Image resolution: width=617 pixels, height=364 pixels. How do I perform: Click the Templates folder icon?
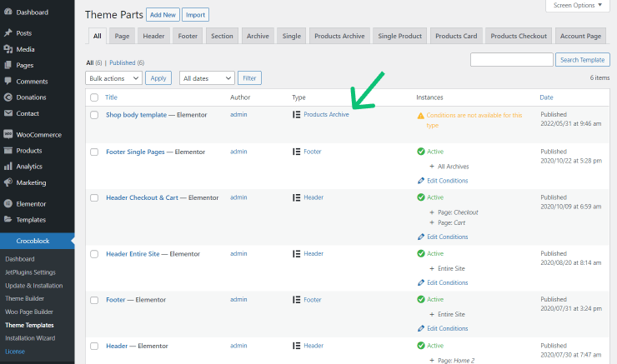coord(8,219)
